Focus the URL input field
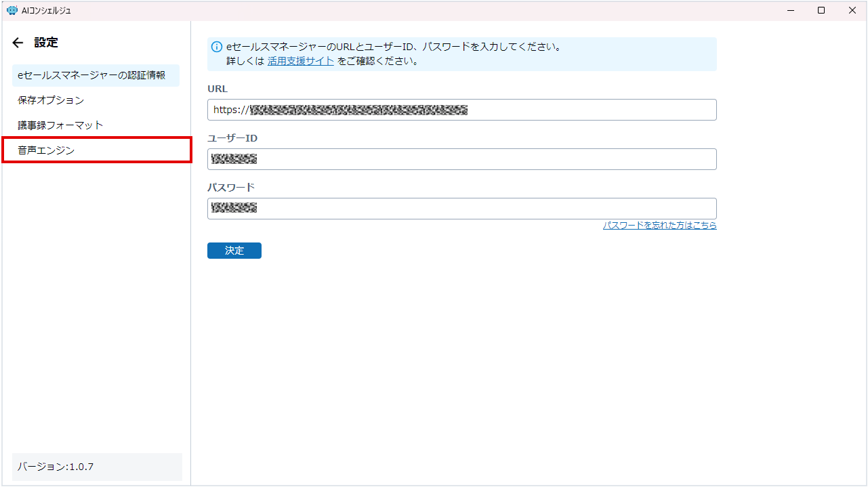This screenshot has width=868, height=487. pos(461,110)
